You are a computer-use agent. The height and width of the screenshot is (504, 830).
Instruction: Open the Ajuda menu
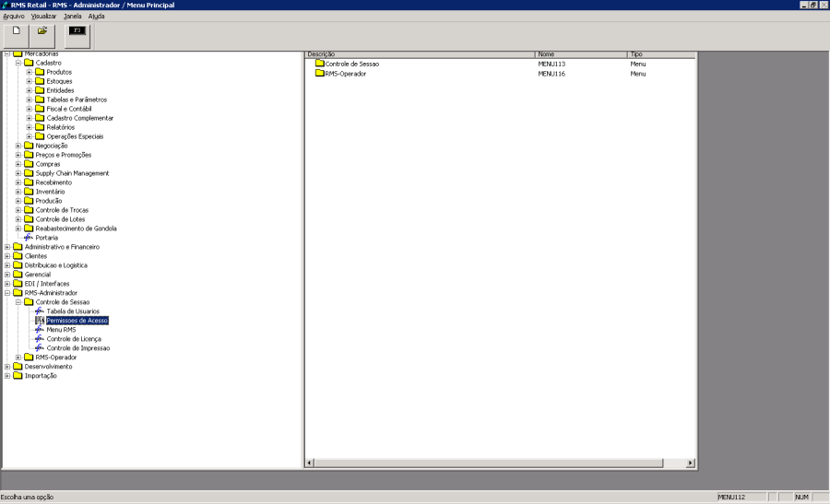click(x=96, y=17)
